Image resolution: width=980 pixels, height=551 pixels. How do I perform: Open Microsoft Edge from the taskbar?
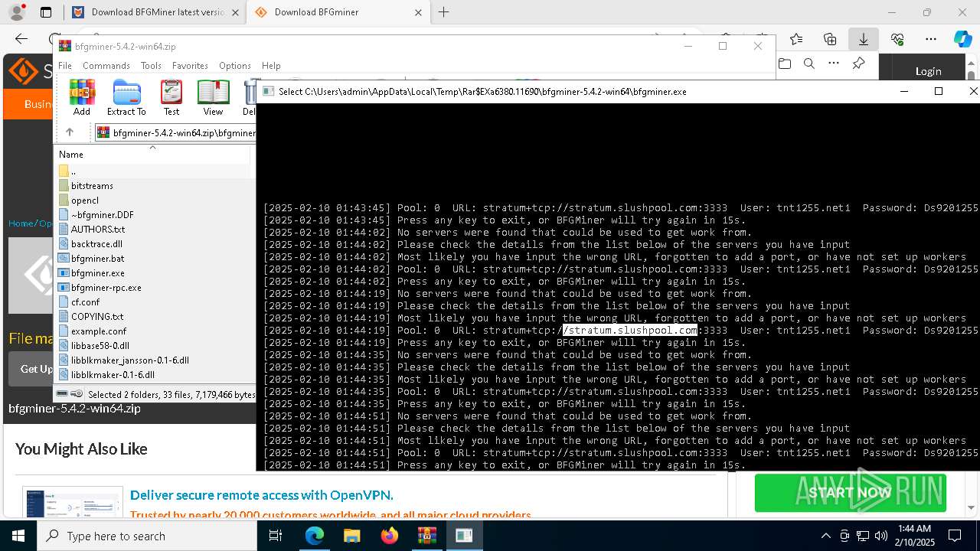tap(315, 536)
